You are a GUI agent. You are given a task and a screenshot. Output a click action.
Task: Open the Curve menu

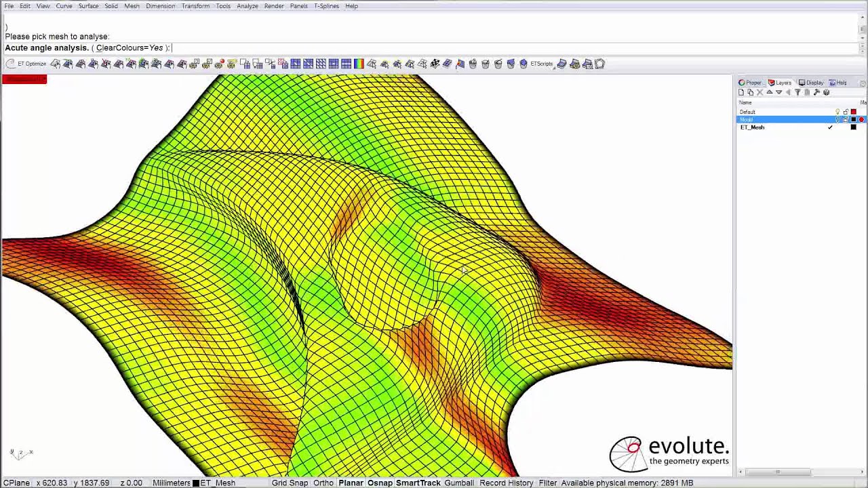(x=64, y=6)
